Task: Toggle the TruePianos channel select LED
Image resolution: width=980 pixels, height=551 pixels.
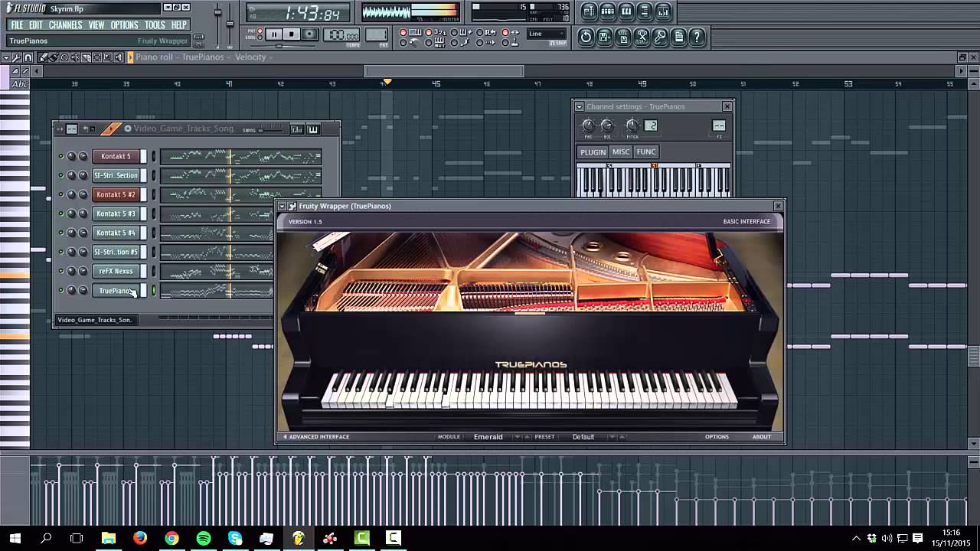Action: point(153,290)
